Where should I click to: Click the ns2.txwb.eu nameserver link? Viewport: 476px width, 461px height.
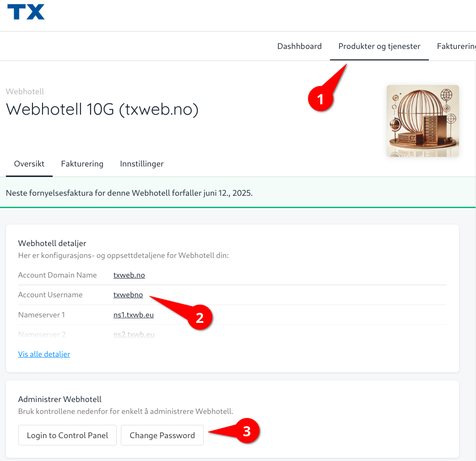coord(134,334)
